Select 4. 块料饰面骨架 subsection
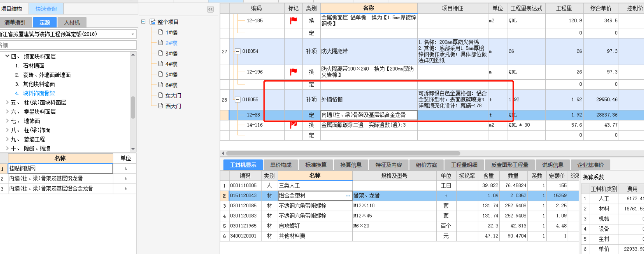Viewport: 644px width, 254px height. (x=35, y=93)
